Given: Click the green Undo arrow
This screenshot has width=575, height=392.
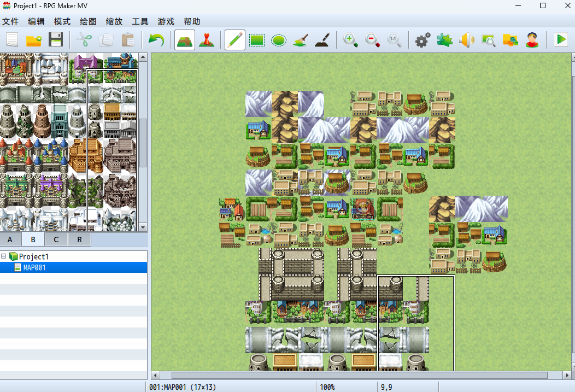Looking at the screenshot, I should (156, 40).
